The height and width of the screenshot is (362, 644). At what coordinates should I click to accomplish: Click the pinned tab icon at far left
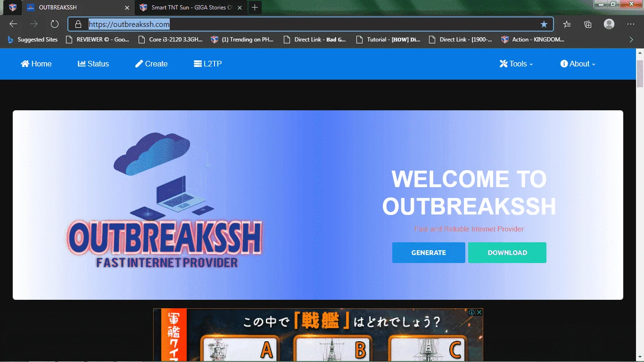(x=13, y=8)
